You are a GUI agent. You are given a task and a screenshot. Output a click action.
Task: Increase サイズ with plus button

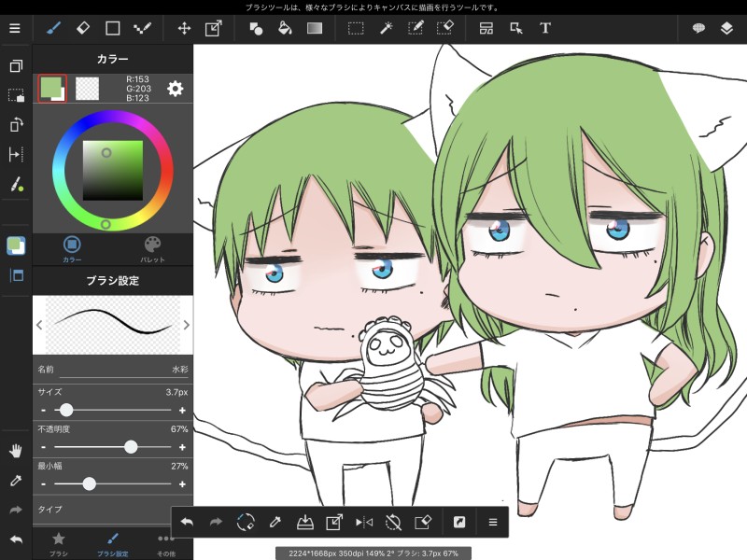(182, 410)
